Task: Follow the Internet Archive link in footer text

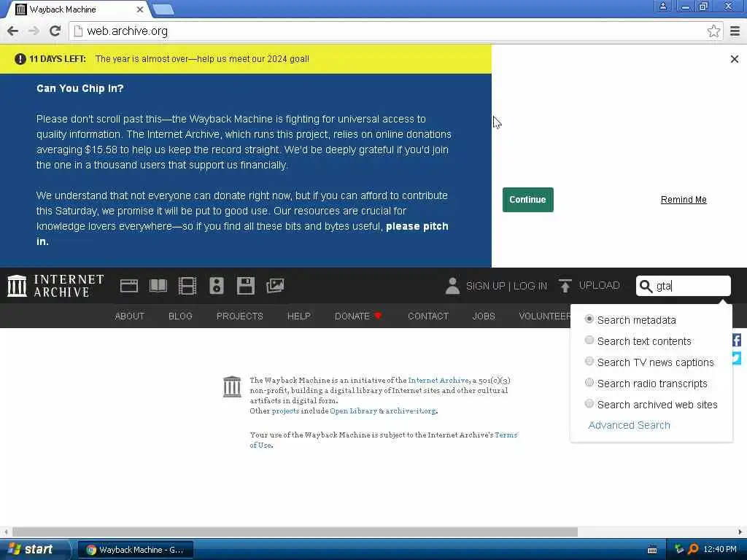Action: 438,381
